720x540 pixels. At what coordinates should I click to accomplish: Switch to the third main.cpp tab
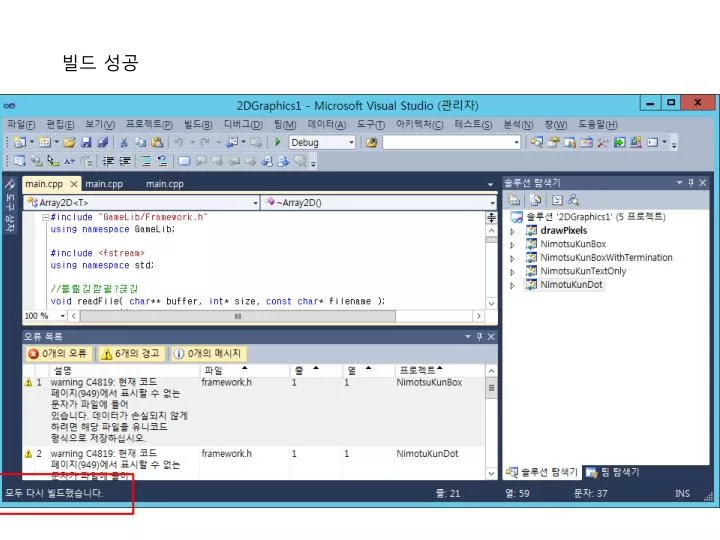(x=165, y=184)
